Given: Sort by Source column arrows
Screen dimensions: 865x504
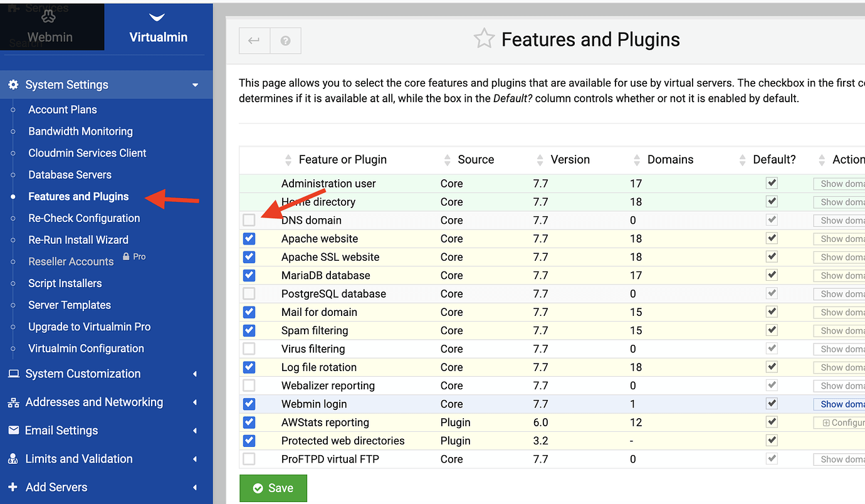Looking at the screenshot, I should (x=448, y=160).
